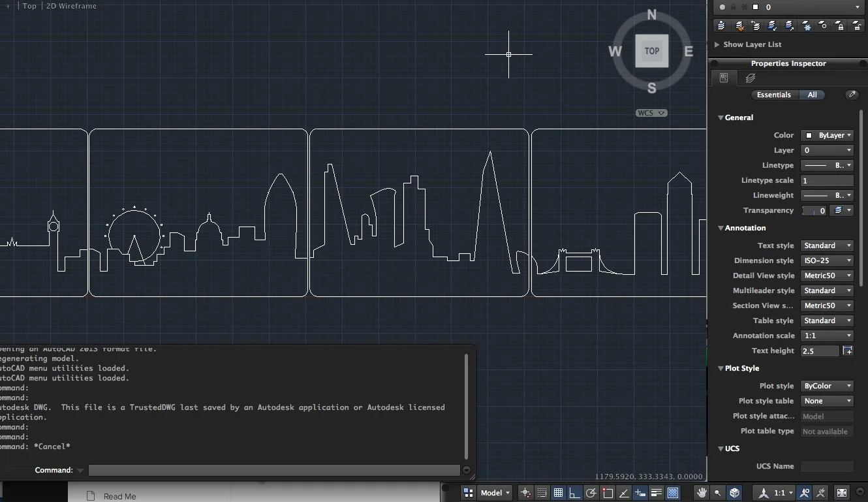The image size is (868, 502).
Task: Turn a layer off with the circle icon
Action: [x=824, y=25]
